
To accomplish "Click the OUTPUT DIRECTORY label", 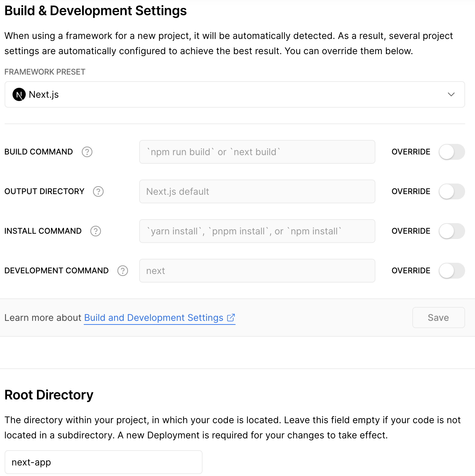I will [x=45, y=191].
